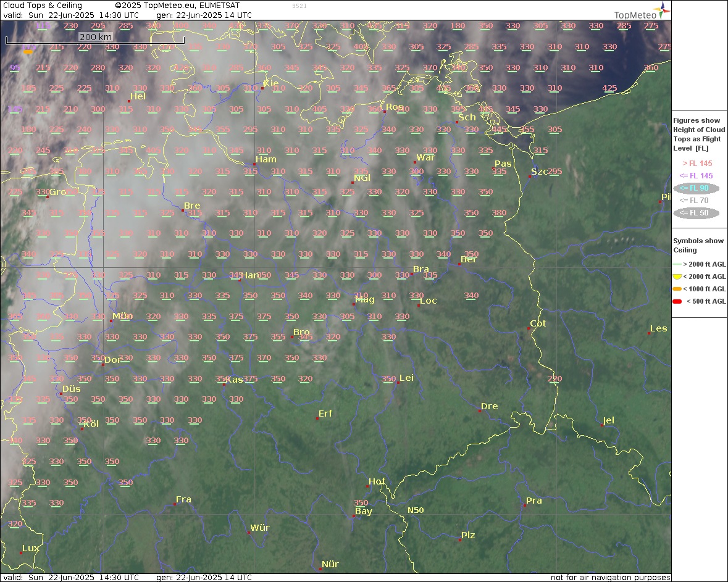Click the Ros city label

coord(395,107)
